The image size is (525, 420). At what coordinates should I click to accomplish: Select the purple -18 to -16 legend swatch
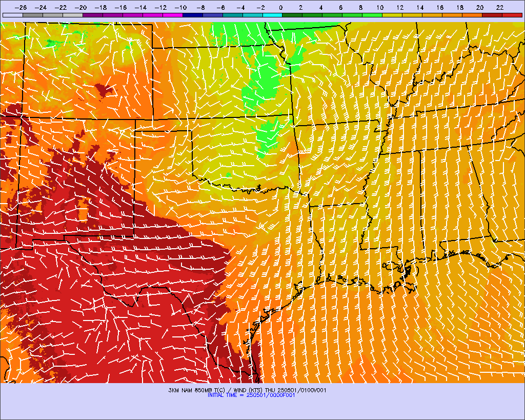113,15
